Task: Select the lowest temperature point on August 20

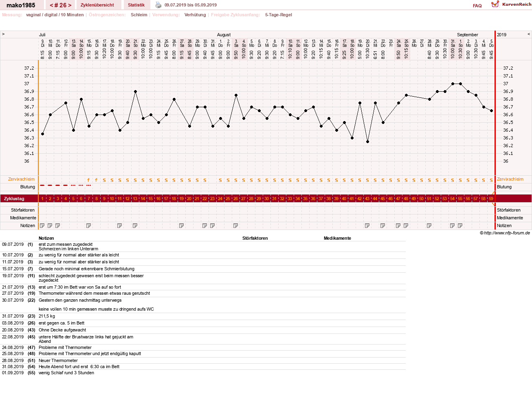Action: click(x=367, y=142)
